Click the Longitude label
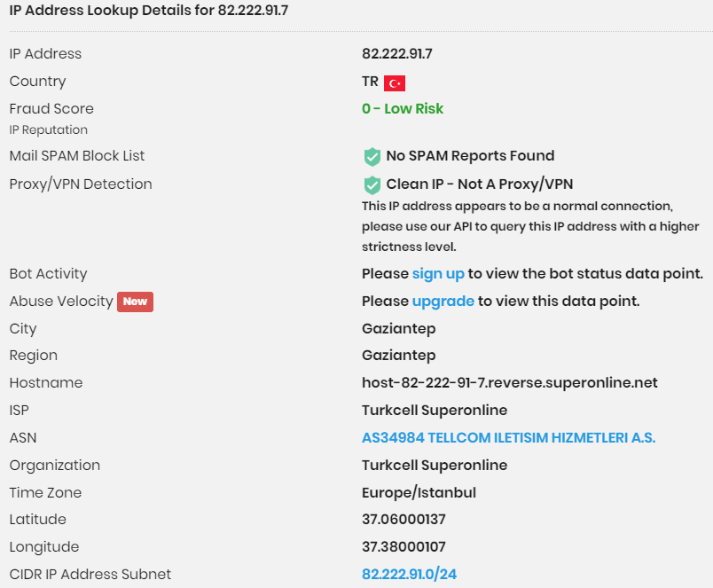 click(44, 547)
